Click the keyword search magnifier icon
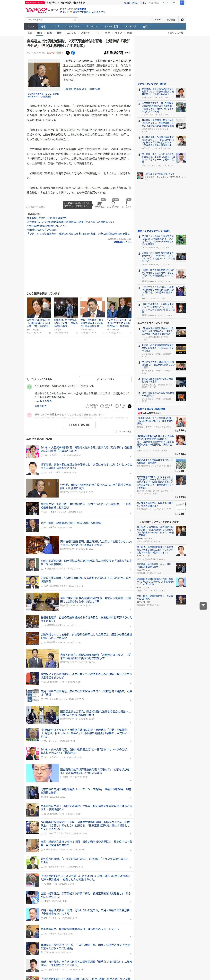 [75, 20]
